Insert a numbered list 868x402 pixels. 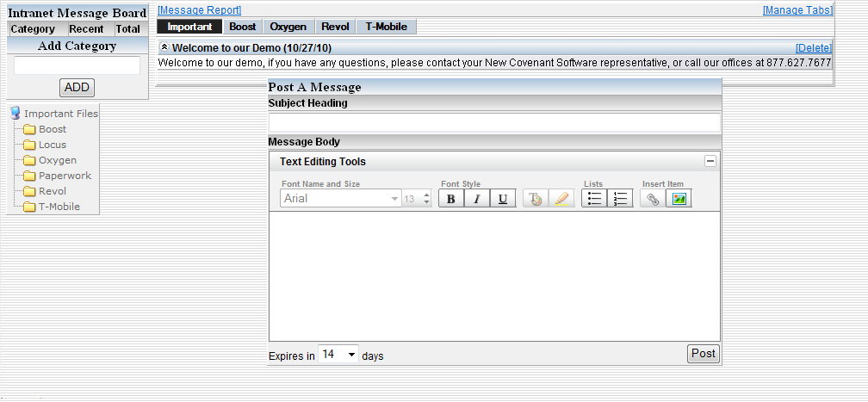point(620,199)
